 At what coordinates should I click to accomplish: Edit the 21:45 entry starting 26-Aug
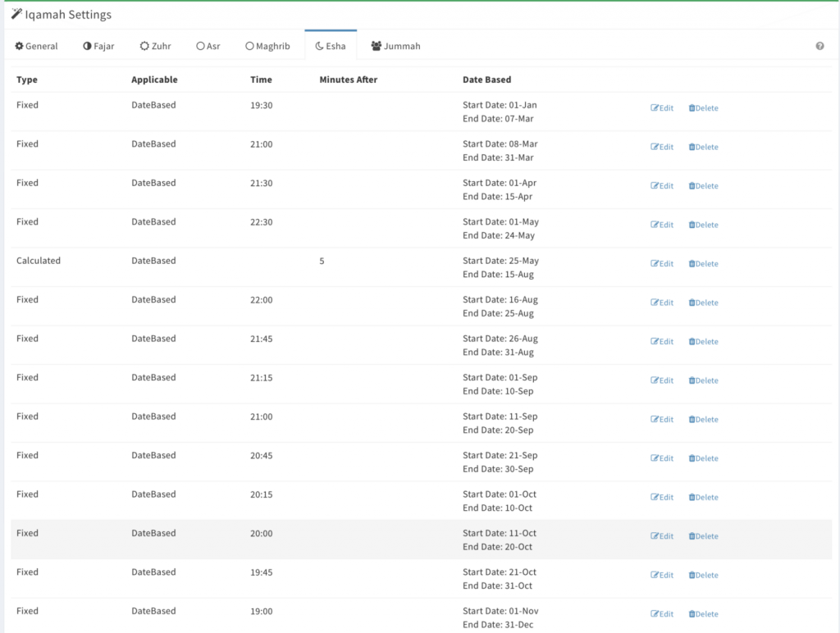662,342
